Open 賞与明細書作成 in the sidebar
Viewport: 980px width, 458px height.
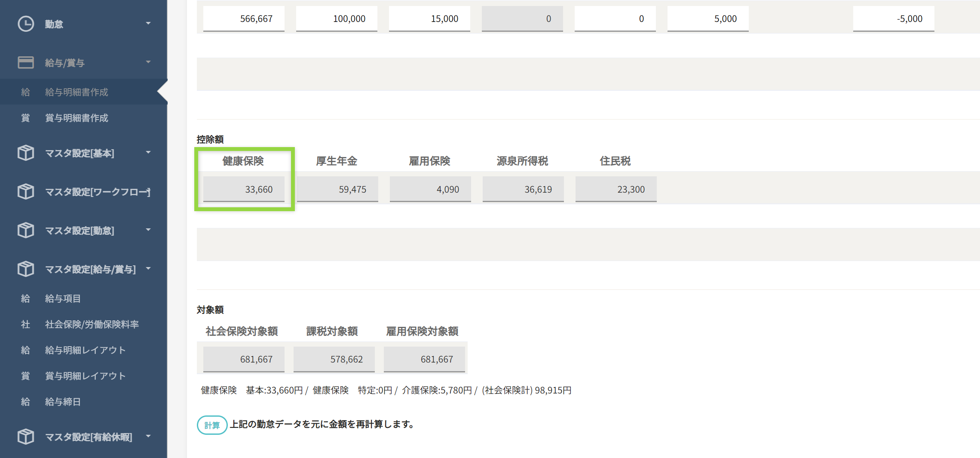(77, 118)
